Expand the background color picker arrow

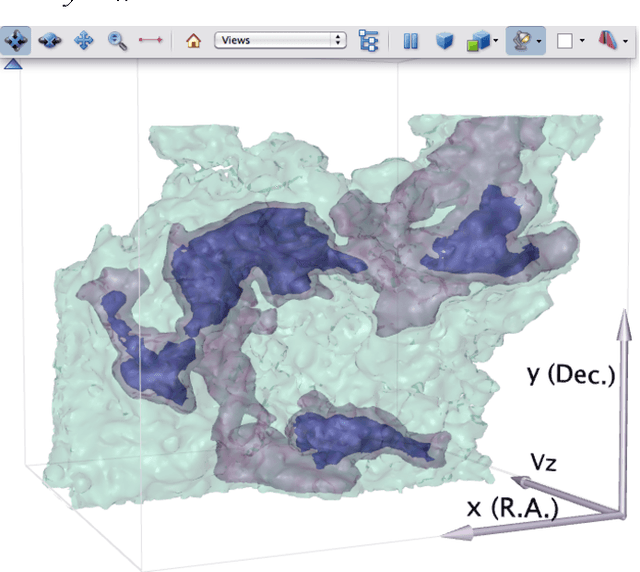582,42
